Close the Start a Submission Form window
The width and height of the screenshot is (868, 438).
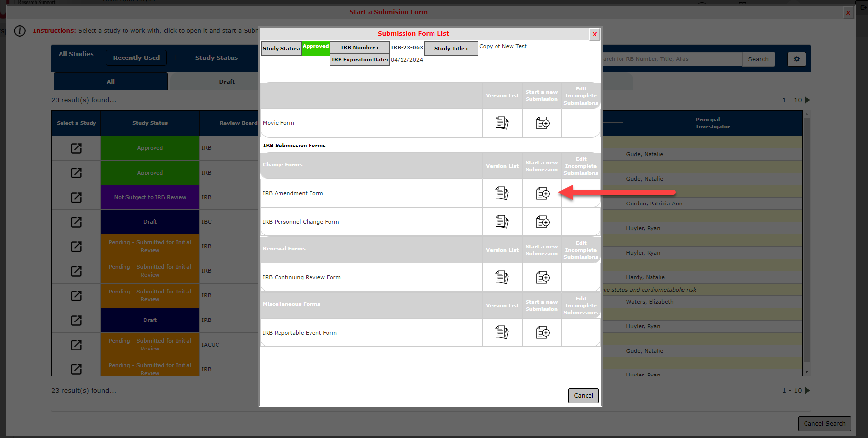pyautogui.click(x=848, y=13)
